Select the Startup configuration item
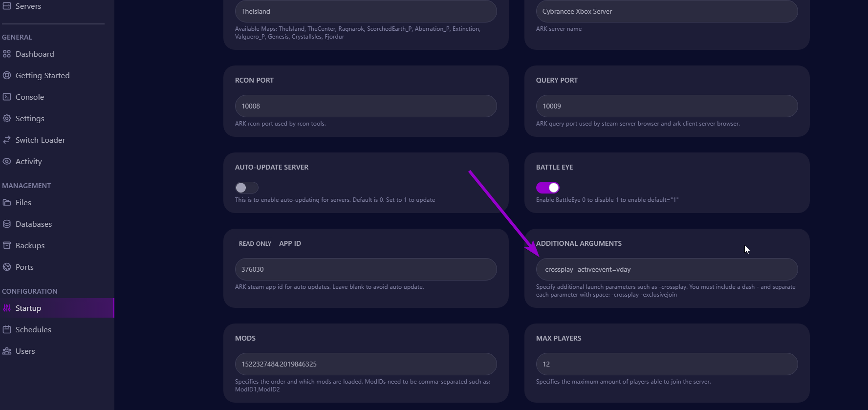The width and height of the screenshot is (868, 410). pos(28,308)
